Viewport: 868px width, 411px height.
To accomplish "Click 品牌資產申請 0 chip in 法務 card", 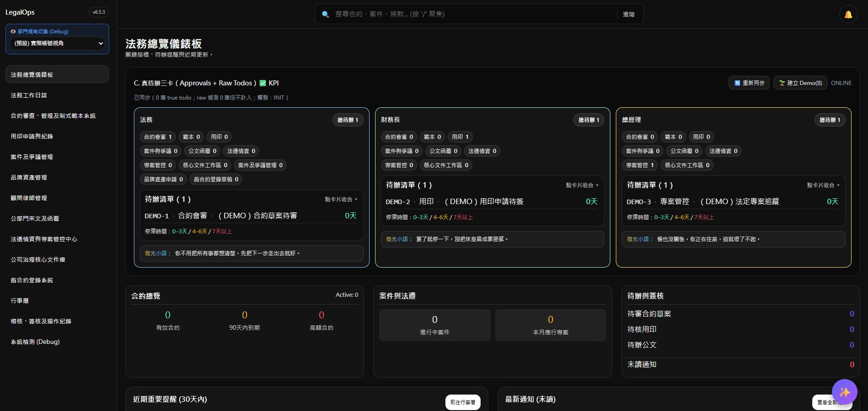I will click(x=163, y=179).
